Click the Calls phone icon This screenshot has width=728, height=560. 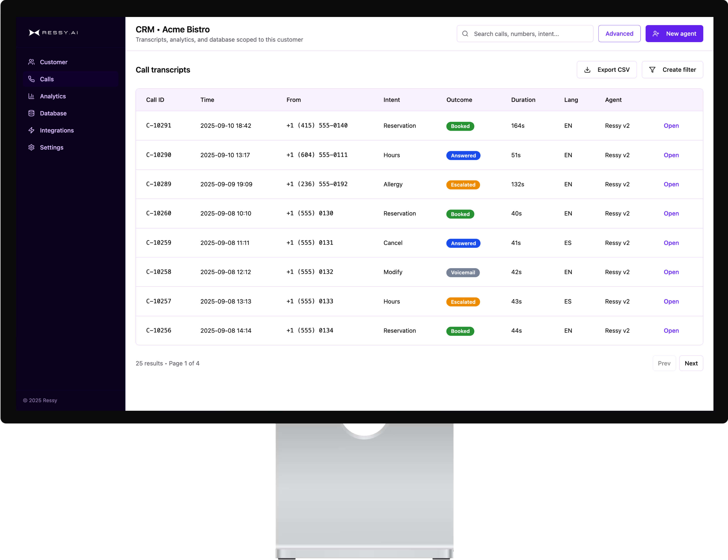click(x=31, y=79)
